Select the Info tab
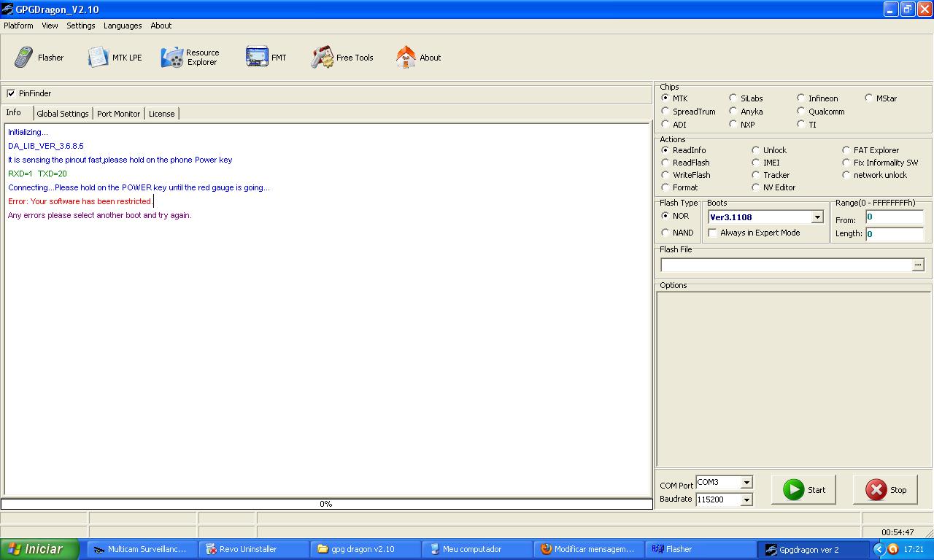 [x=15, y=113]
